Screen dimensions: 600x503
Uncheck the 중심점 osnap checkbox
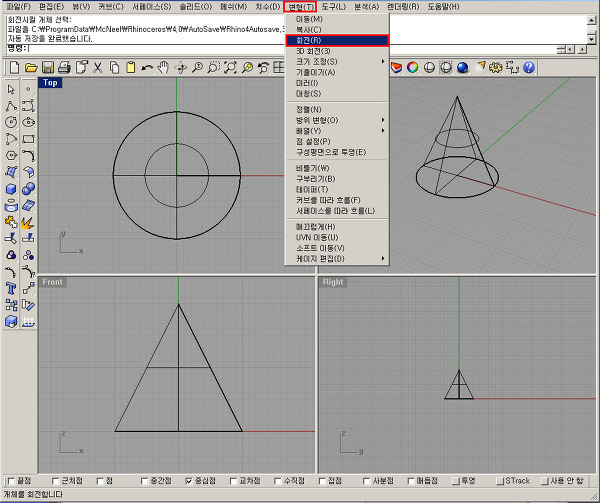click(189, 481)
